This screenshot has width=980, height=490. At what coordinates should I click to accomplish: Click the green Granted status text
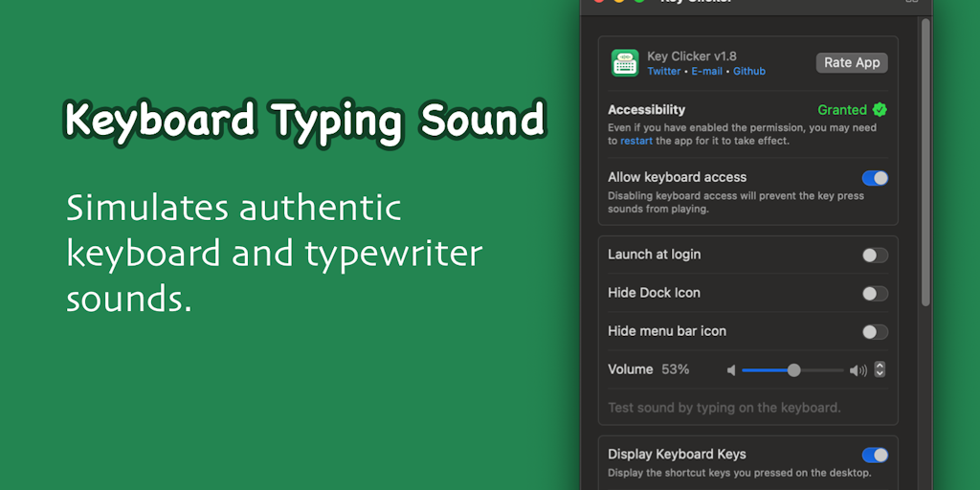click(842, 110)
